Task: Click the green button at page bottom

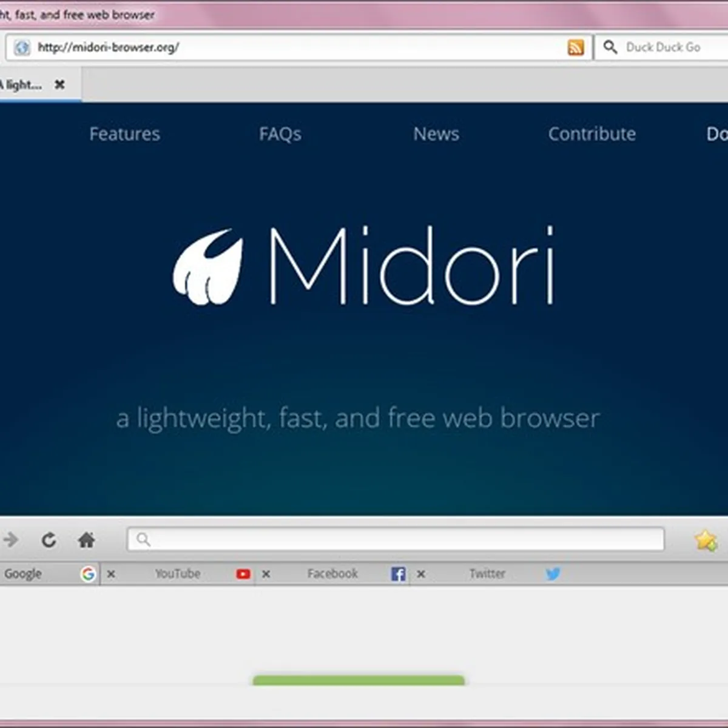Action: click(x=359, y=681)
